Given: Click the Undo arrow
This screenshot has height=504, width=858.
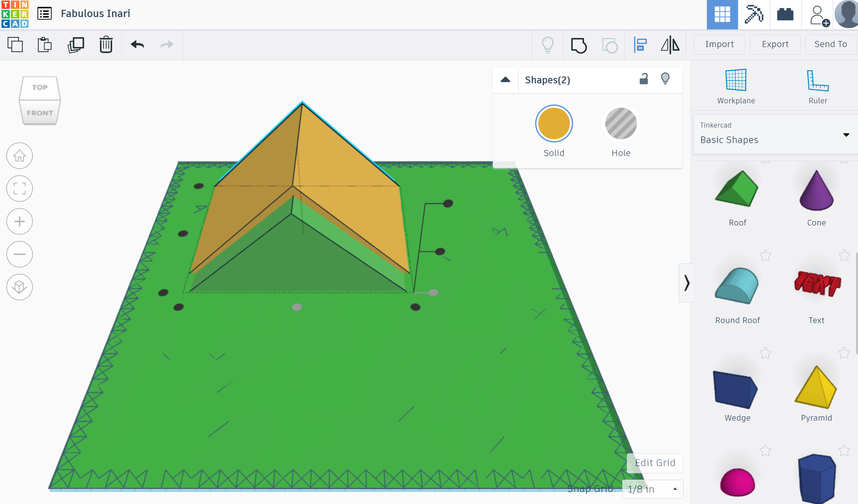Looking at the screenshot, I should (137, 45).
